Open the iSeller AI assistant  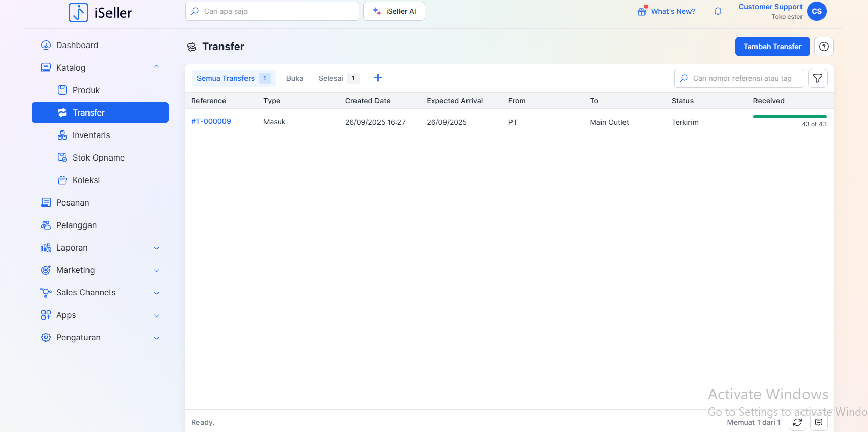(x=394, y=11)
